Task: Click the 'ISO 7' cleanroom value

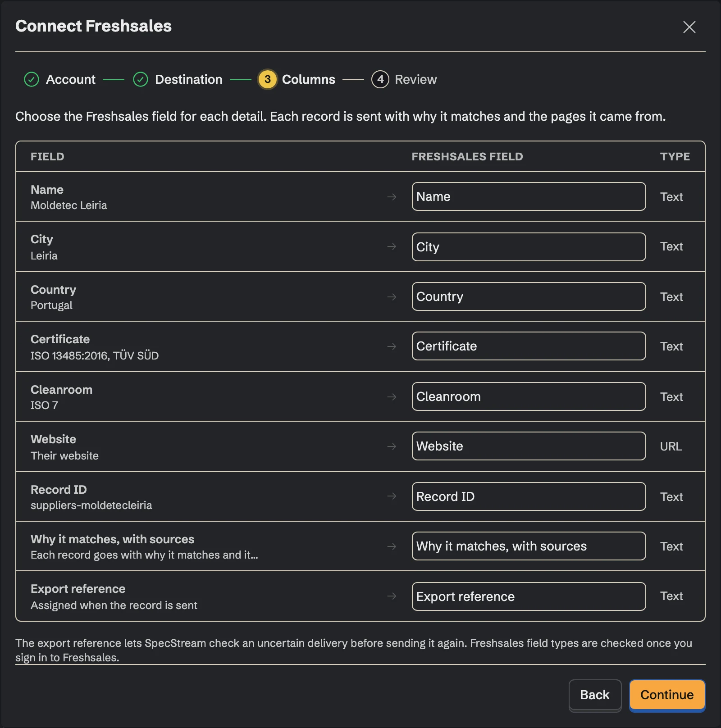Action: [44, 405]
